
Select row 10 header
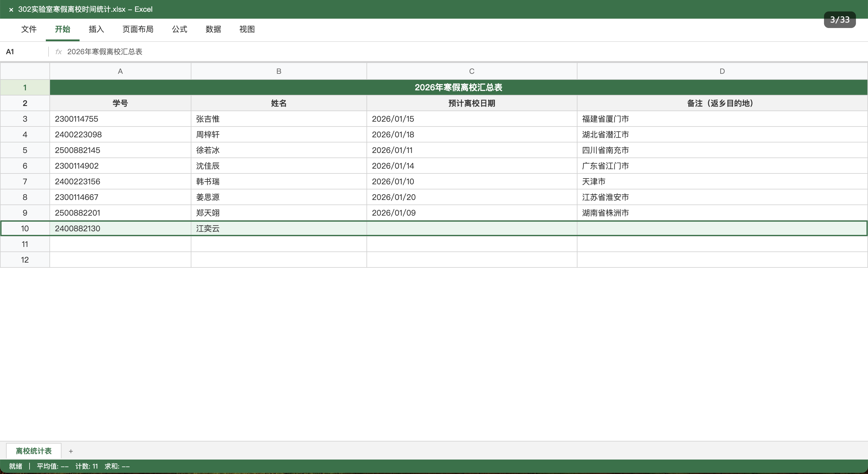click(x=25, y=229)
